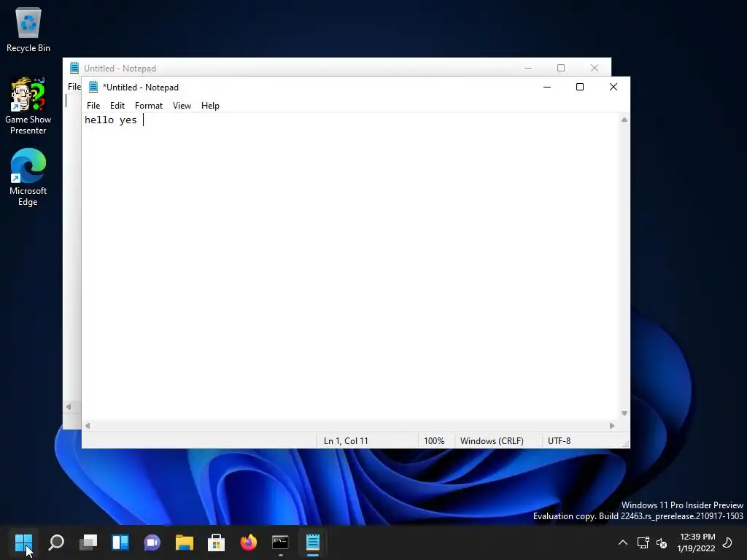This screenshot has height=560, width=747.
Task: Click the background 'Untitled - Notepad' title
Action: pyautogui.click(x=120, y=69)
